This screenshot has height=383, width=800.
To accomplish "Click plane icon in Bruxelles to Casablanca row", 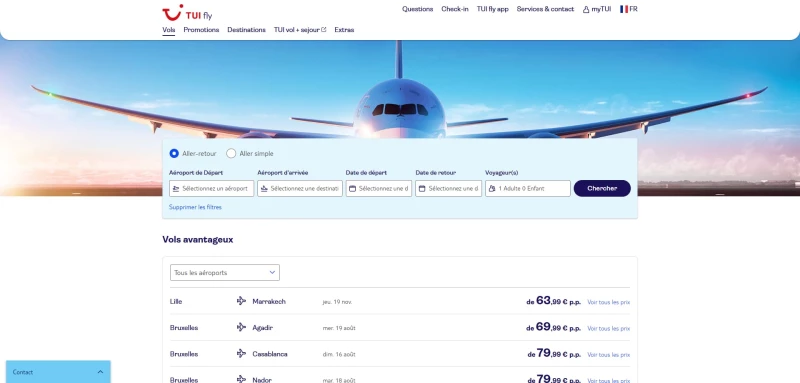I will tap(241, 353).
